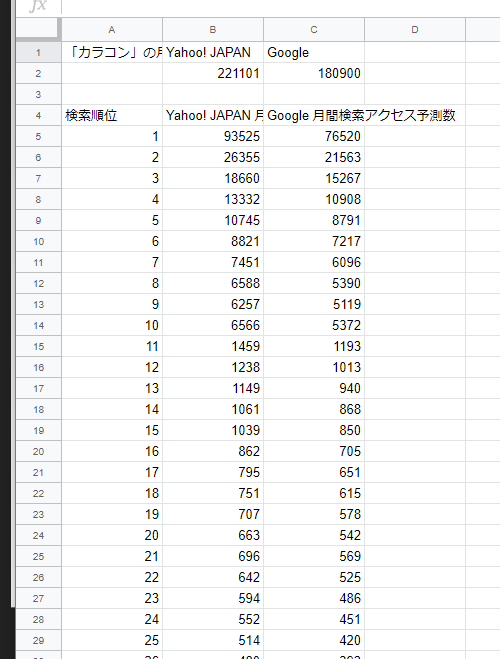Select rank cell with value 20
Screen dimensions: 500x659
(112, 535)
